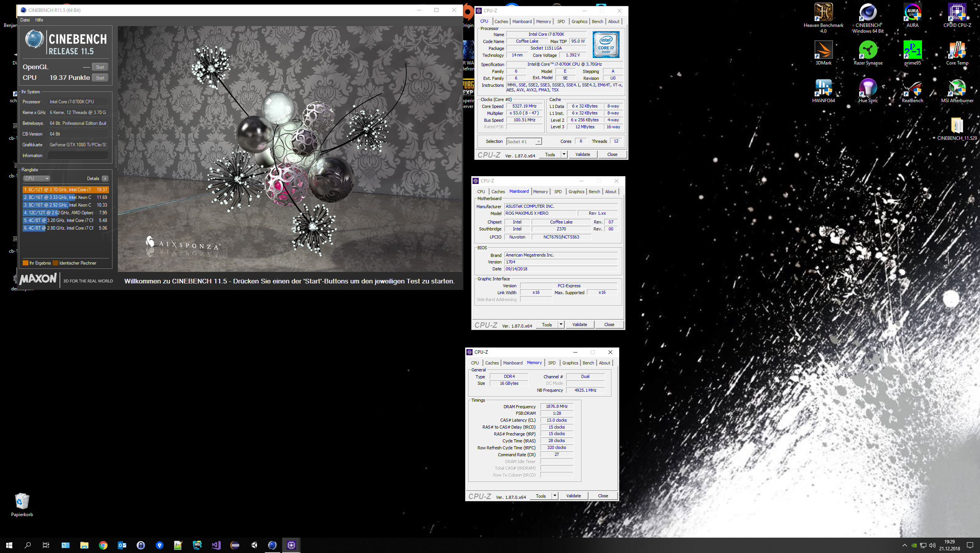Start the CPU test in Cinebench
The width and height of the screenshot is (980, 553).
tap(100, 78)
